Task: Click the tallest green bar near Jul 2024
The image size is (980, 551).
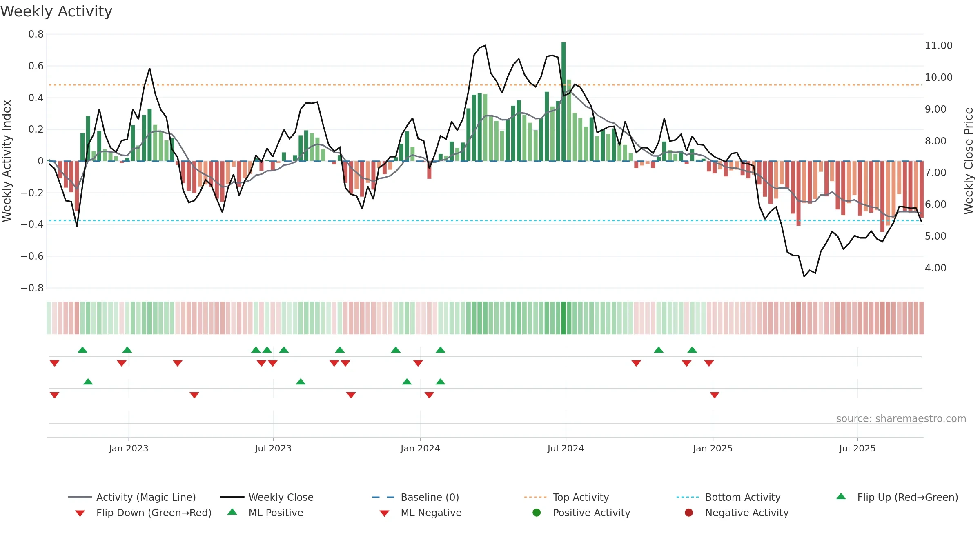Action: tap(563, 102)
